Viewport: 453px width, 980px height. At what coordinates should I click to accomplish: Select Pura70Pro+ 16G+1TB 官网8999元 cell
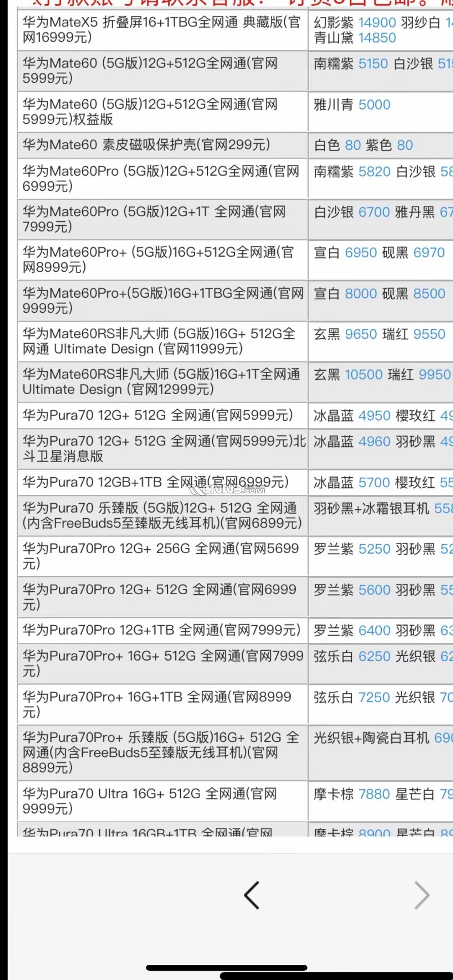163,704
